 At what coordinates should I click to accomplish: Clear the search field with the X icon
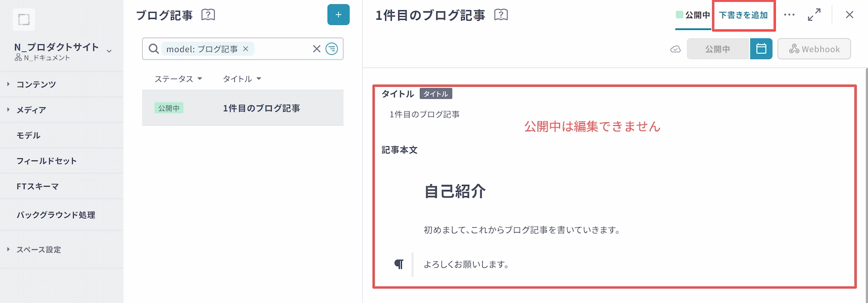(317, 49)
